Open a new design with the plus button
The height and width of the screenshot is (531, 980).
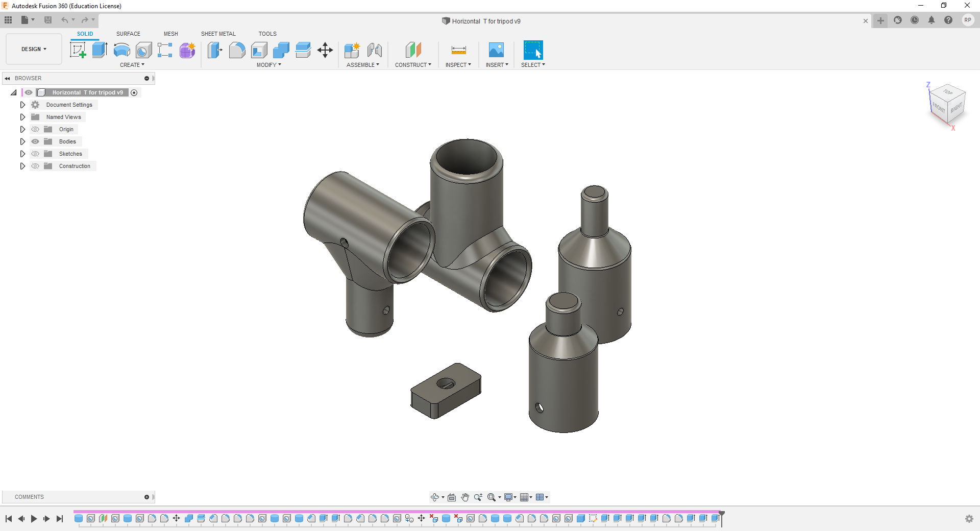pyautogui.click(x=881, y=20)
